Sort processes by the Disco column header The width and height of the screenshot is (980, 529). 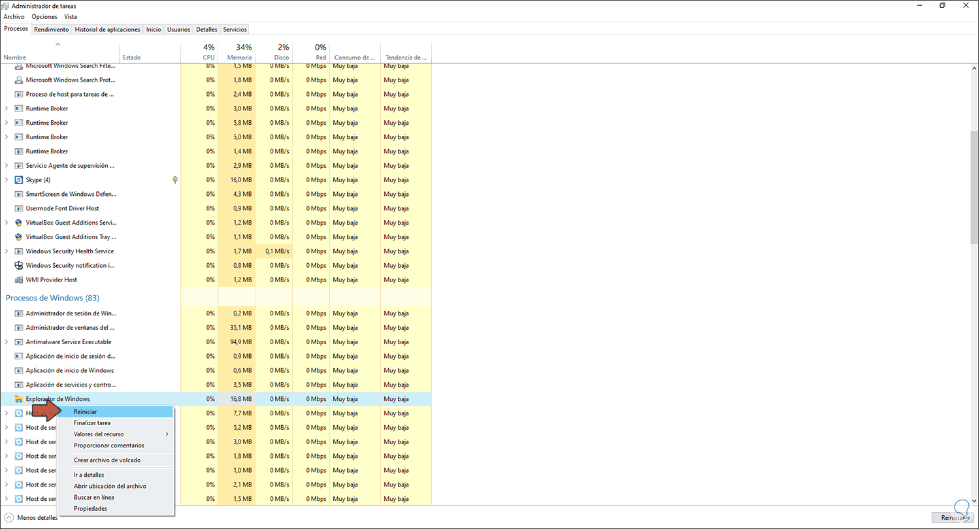pos(274,52)
